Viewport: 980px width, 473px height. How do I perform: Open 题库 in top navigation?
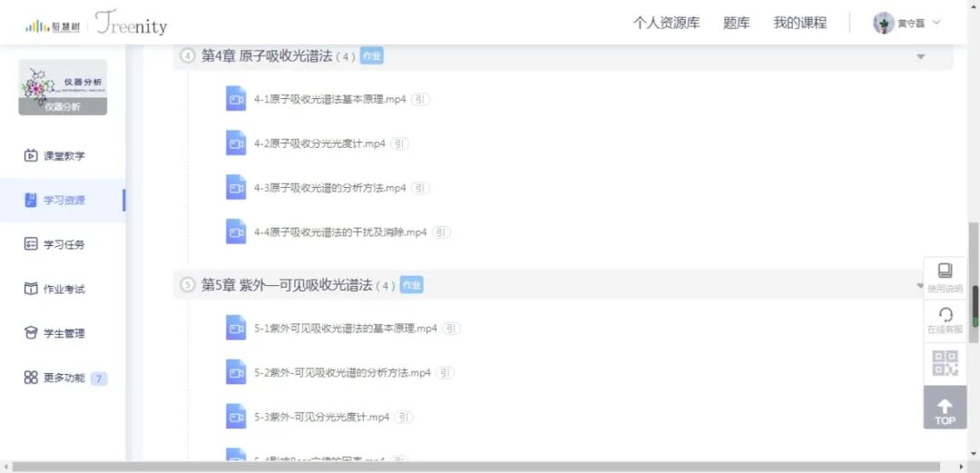point(736,23)
